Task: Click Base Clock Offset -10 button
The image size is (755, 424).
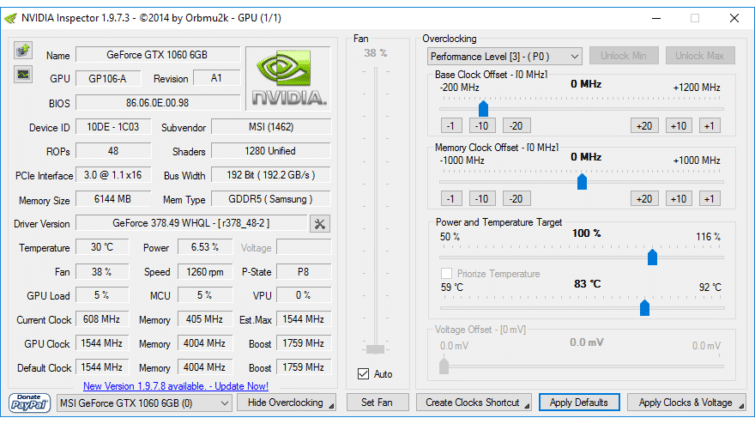Action: click(x=482, y=126)
